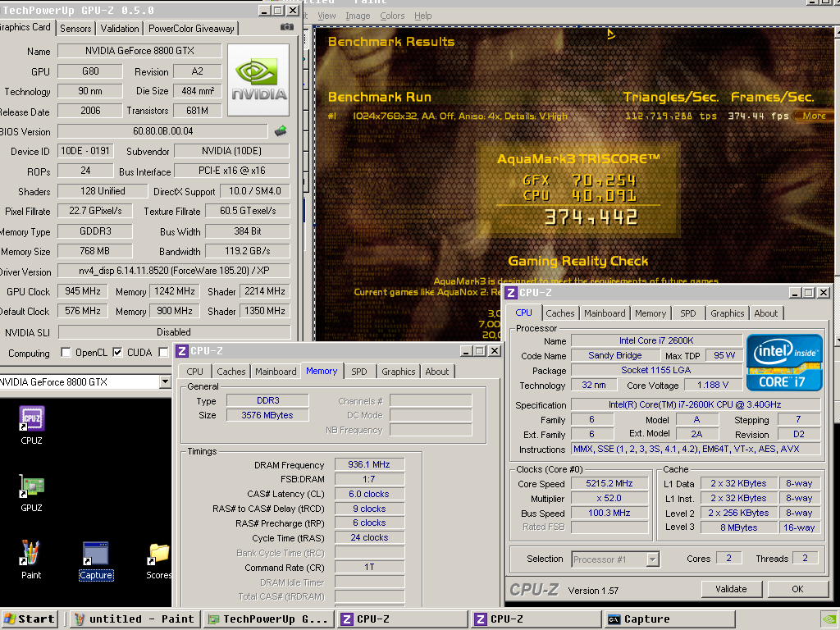Image resolution: width=840 pixels, height=630 pixels.
Task: Click the GPU-Z camera screenshot icon
Action: click(286, 27)
